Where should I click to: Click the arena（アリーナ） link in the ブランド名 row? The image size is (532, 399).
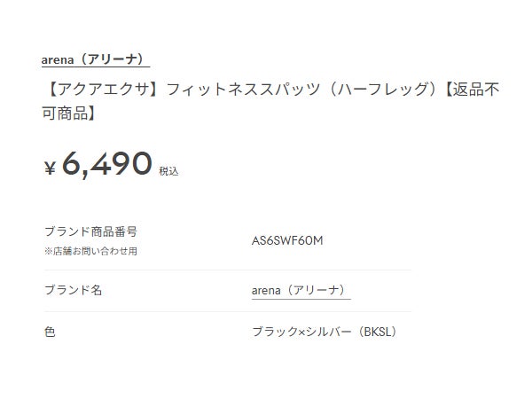tap(301, 290)
